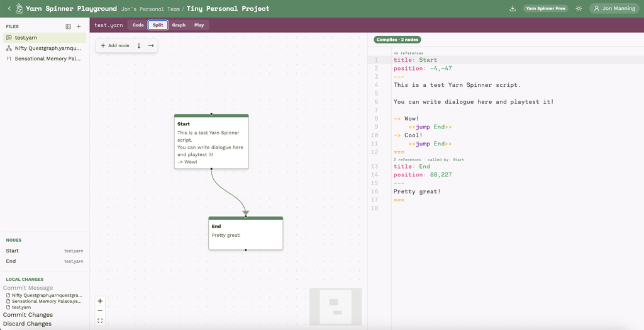Switch to the Play tab

pos(199,25)
